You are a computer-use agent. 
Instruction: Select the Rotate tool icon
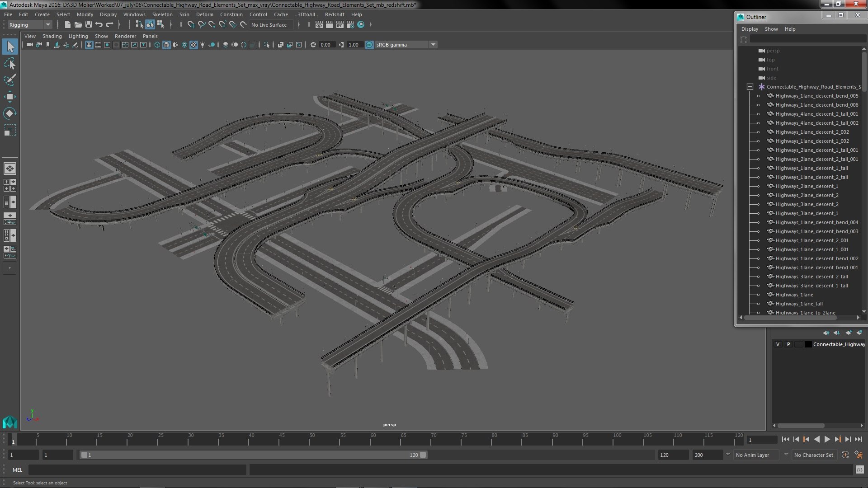click(x=9, y=113)
